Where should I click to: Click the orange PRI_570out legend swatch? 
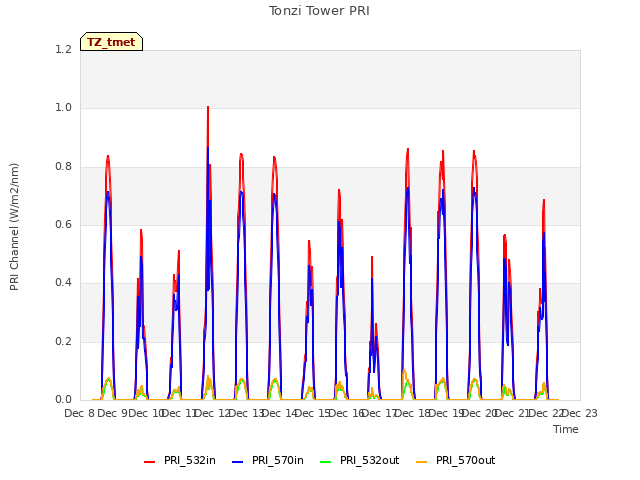point(421,462)
